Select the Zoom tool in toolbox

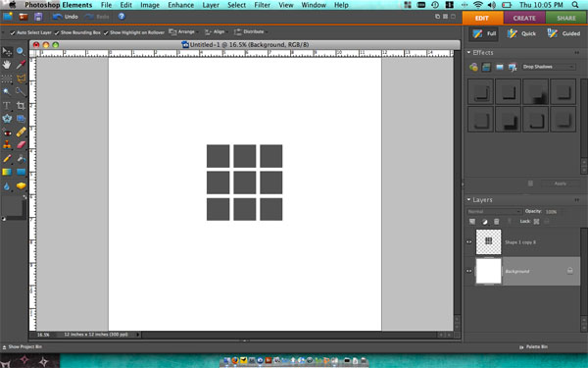[21, 51]
